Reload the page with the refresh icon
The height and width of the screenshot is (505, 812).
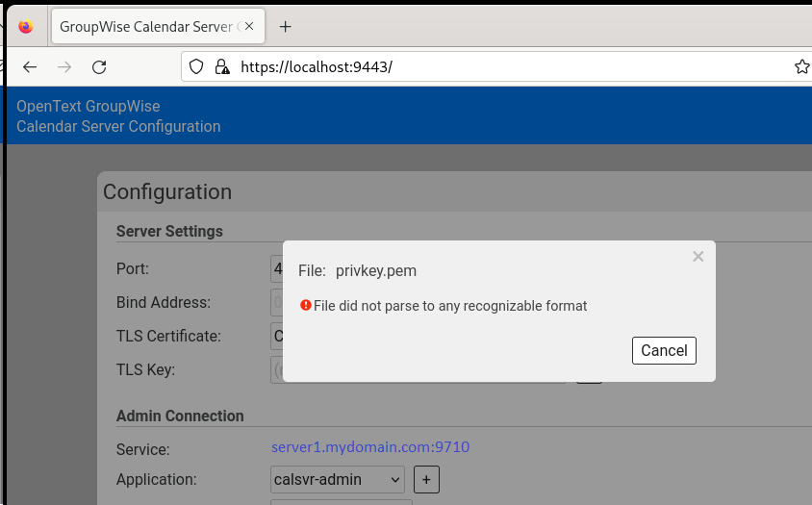coord(99,66)
